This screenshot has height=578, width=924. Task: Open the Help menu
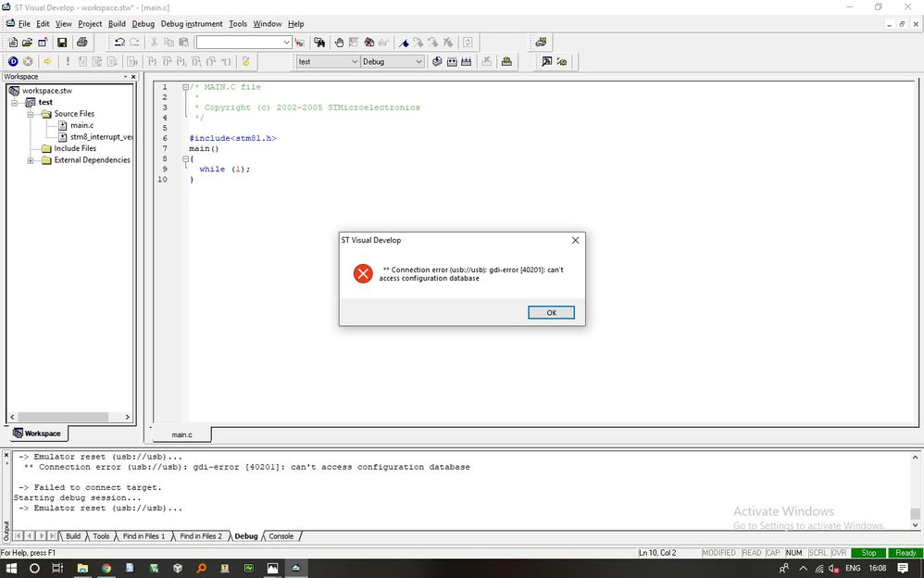click(x=296, y=23)
